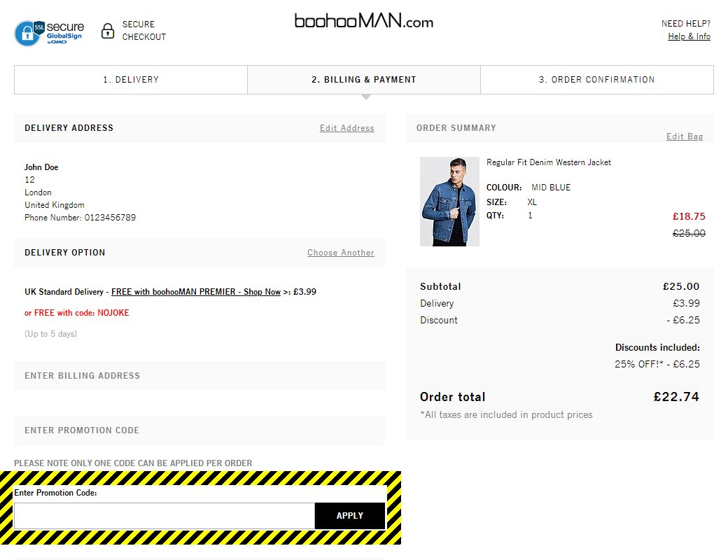Viewport: 728px width, 560px height.
Task: Select the 2. BILLING & PAYMENT tab
Action: tap(363, 79)
